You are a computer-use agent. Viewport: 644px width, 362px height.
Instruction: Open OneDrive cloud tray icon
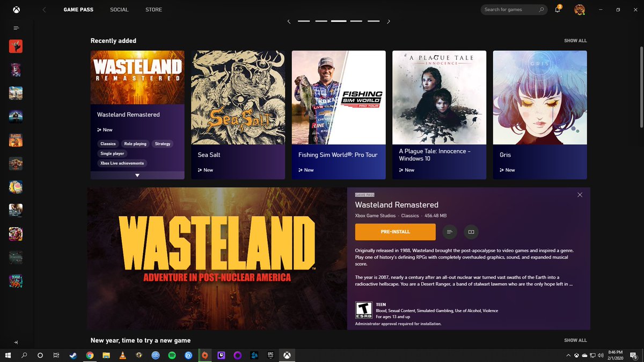pyautogui.click(x=584, y=355)
